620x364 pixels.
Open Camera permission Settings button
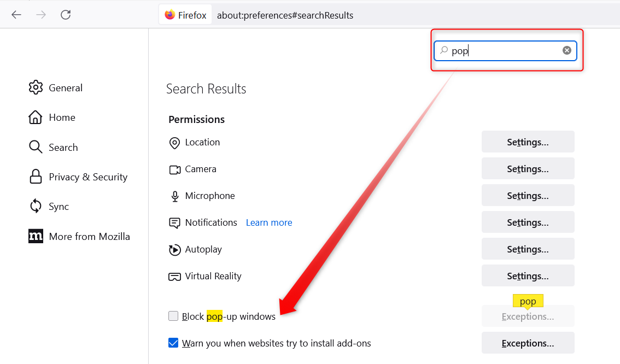coord(528,169)
